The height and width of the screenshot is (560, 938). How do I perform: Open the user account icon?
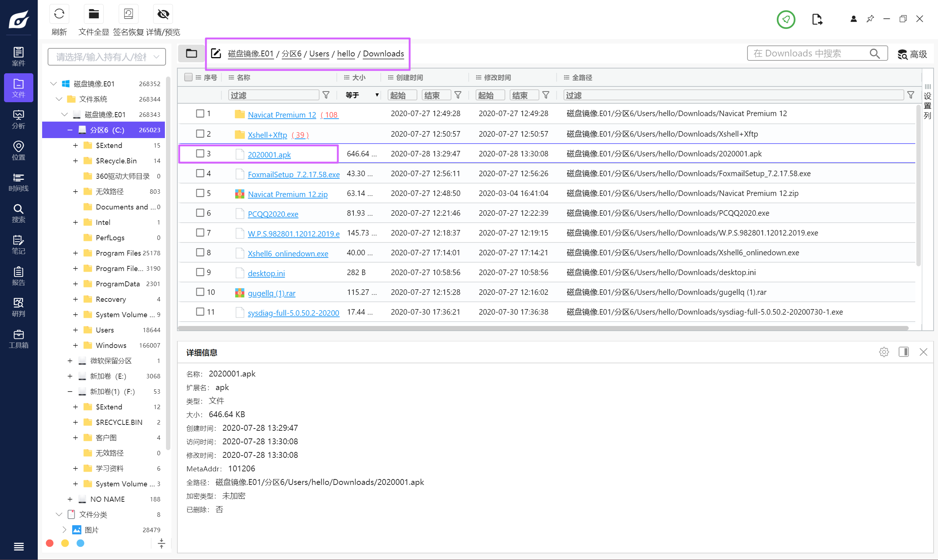tap(853, 19)
